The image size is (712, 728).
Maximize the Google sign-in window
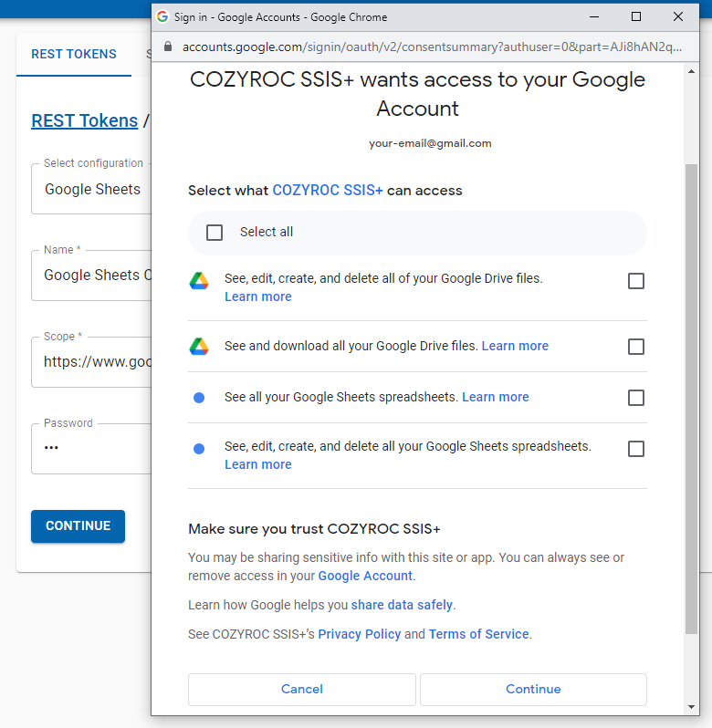(x=636, y=16)
